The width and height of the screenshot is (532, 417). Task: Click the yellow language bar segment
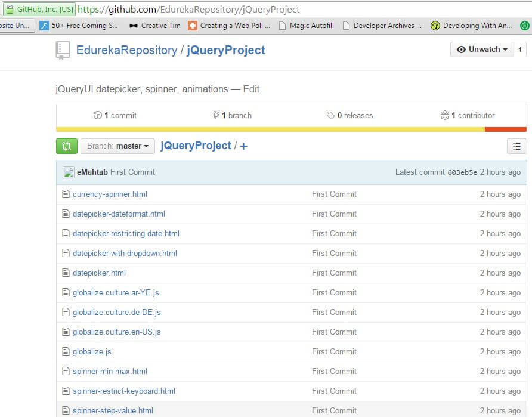[x=270, y=129]
